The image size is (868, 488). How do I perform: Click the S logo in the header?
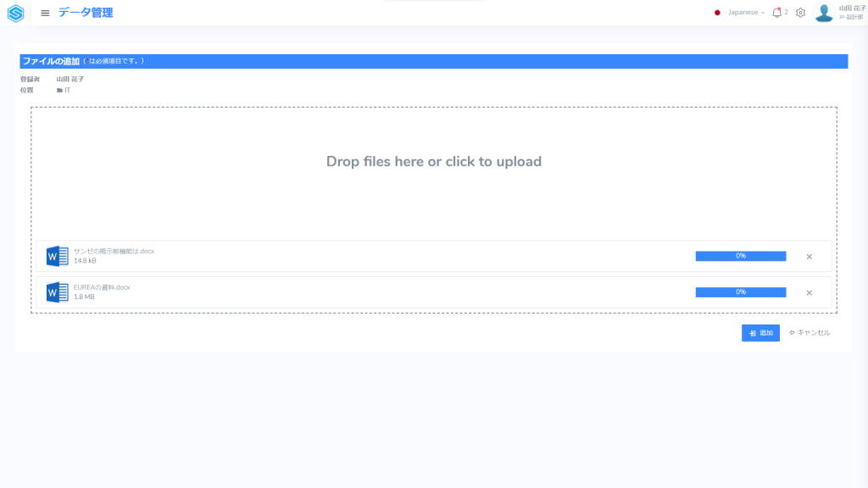point(15,13)
